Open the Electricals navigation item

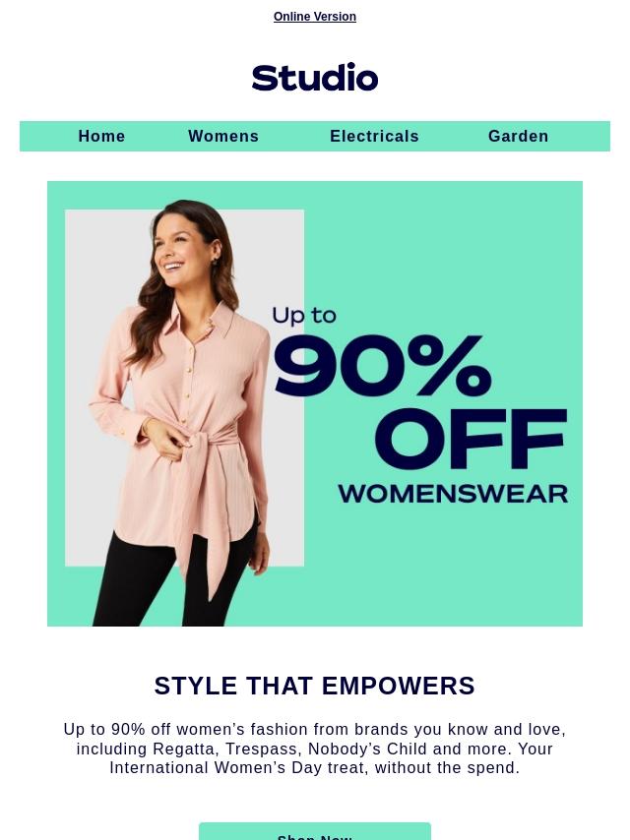click(x=374, y=136)
